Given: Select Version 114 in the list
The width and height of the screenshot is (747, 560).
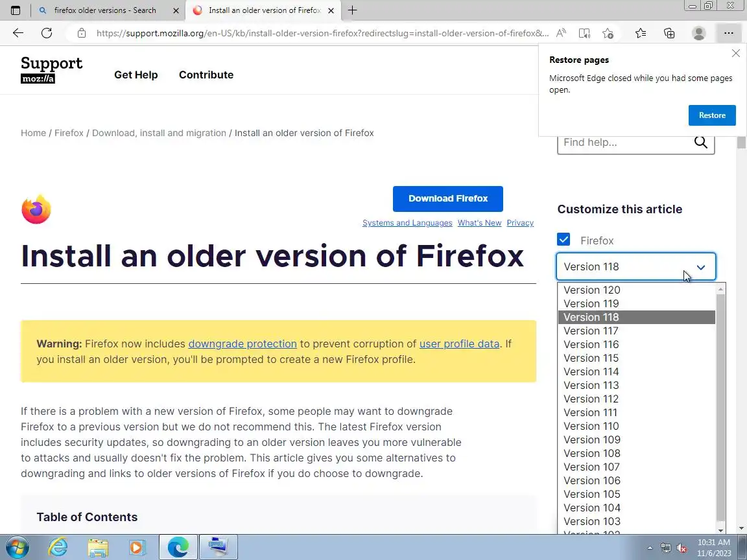Looking at the screenshot, I should [637, 372].
